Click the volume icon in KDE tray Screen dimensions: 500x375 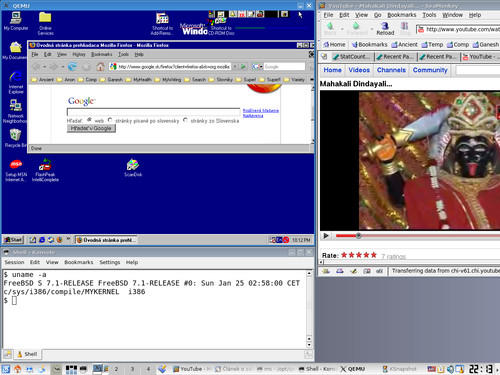coord(450,369)
